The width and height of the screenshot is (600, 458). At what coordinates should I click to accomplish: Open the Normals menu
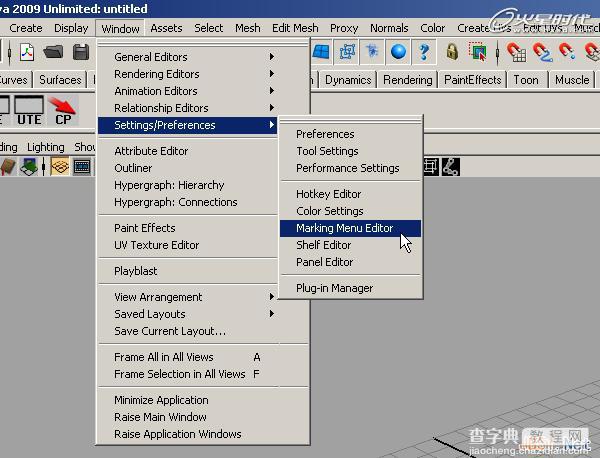[x=389, y=28]
